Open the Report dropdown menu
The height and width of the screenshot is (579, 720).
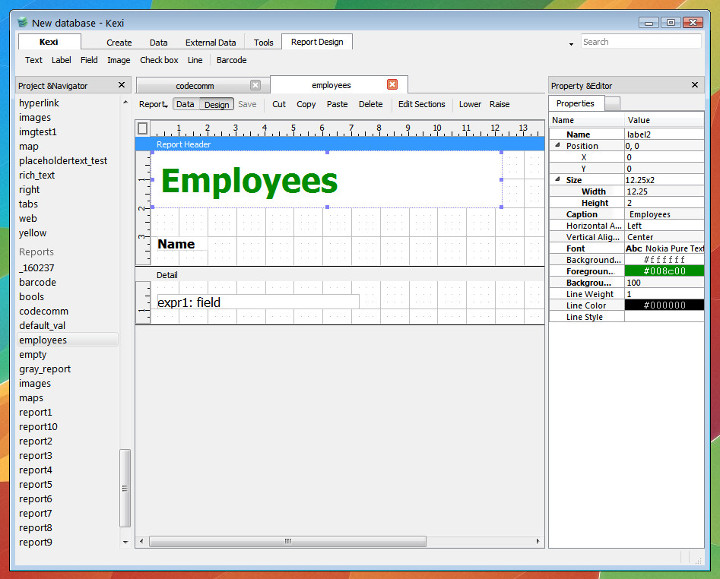153,104
